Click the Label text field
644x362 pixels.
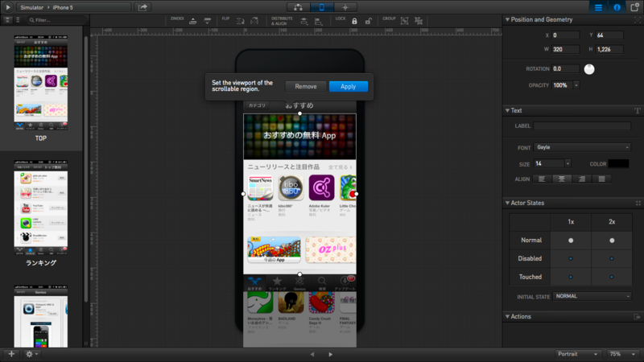[582, 126]
